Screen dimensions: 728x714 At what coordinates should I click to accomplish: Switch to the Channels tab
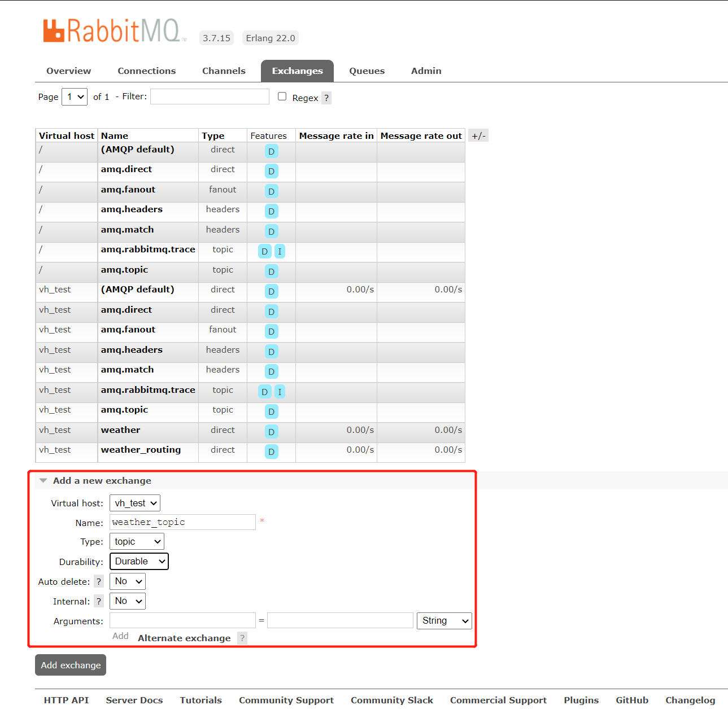tap(224, 71)
